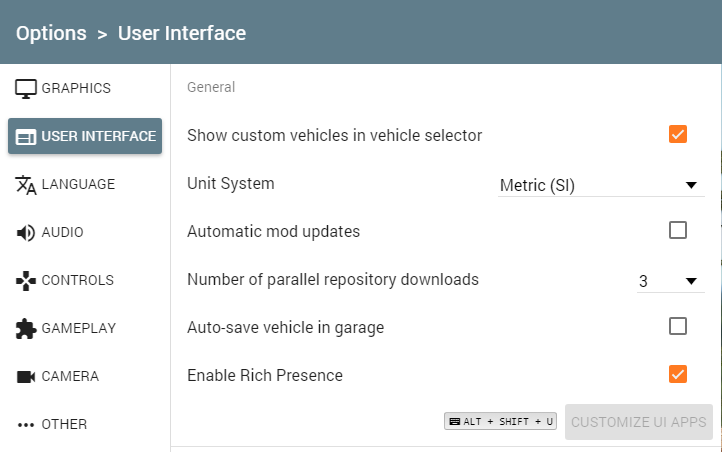Enable Auto-save vehicle in garage checkbox

(678, 327)
